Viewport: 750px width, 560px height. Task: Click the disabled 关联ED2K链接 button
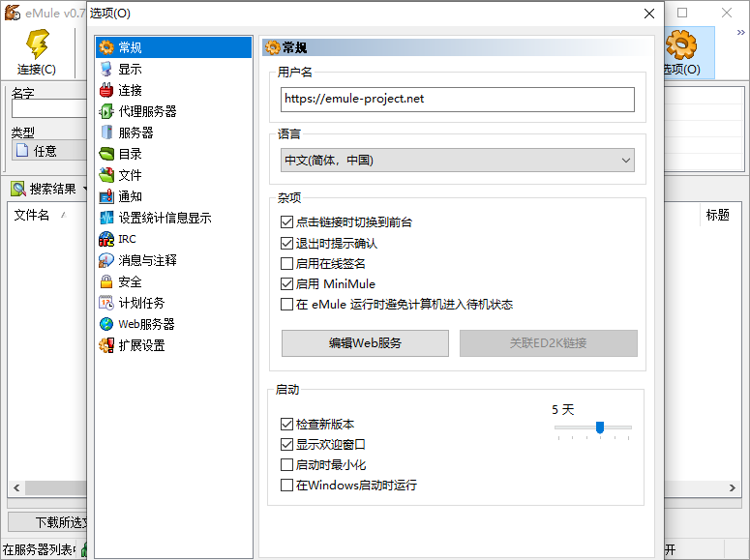tap(548, 343)
